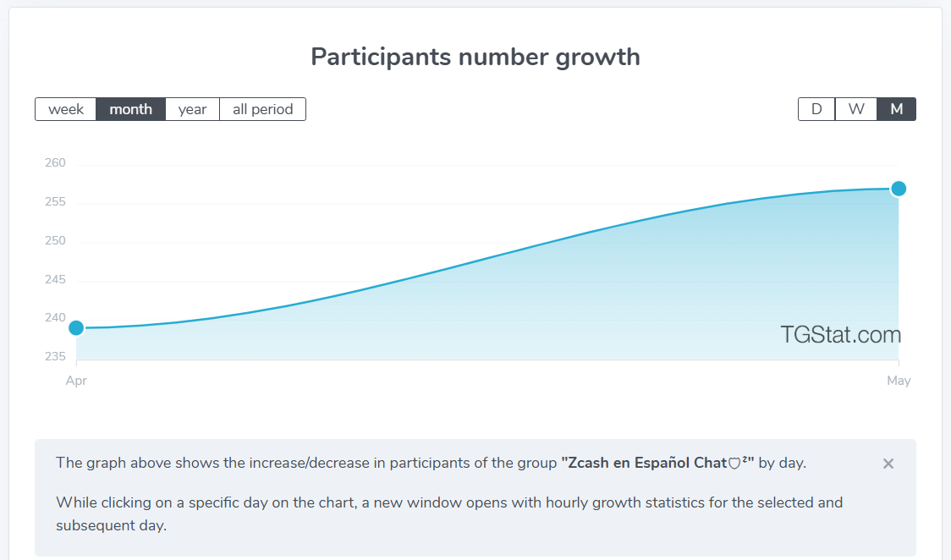Viewport: 951px width, 560px height.
Task: Group data by day with D button
Action: (x=816, y=109)
